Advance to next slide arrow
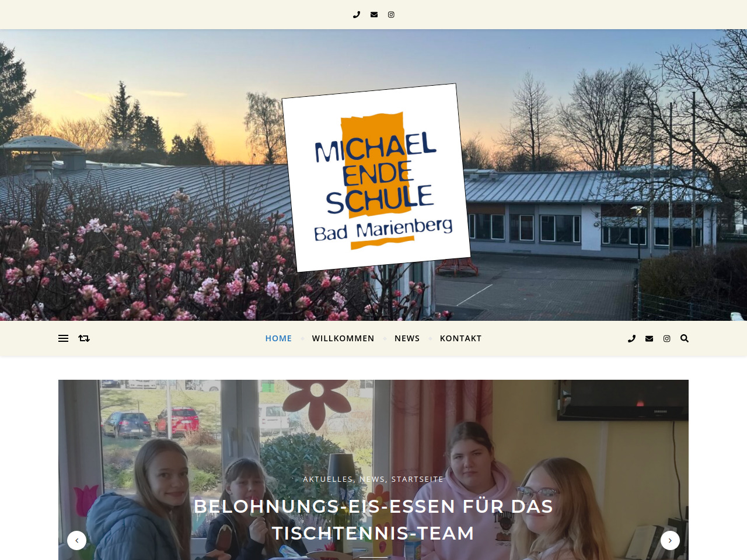The image size is (747, 560). click(x=670, y=540)
